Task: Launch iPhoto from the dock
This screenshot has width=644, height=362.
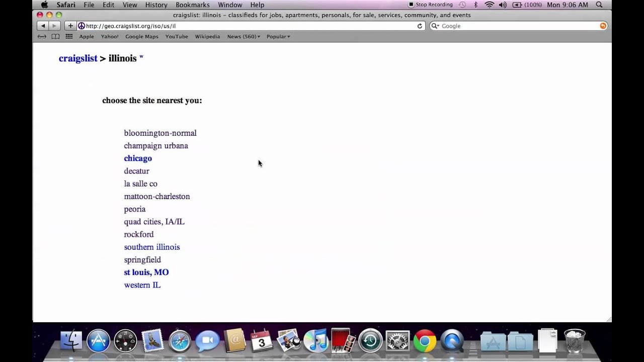Action: (x=289, y=340)
